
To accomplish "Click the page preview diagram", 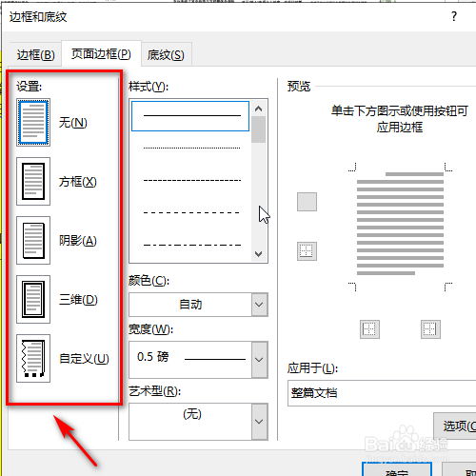I will pos(400,228).
